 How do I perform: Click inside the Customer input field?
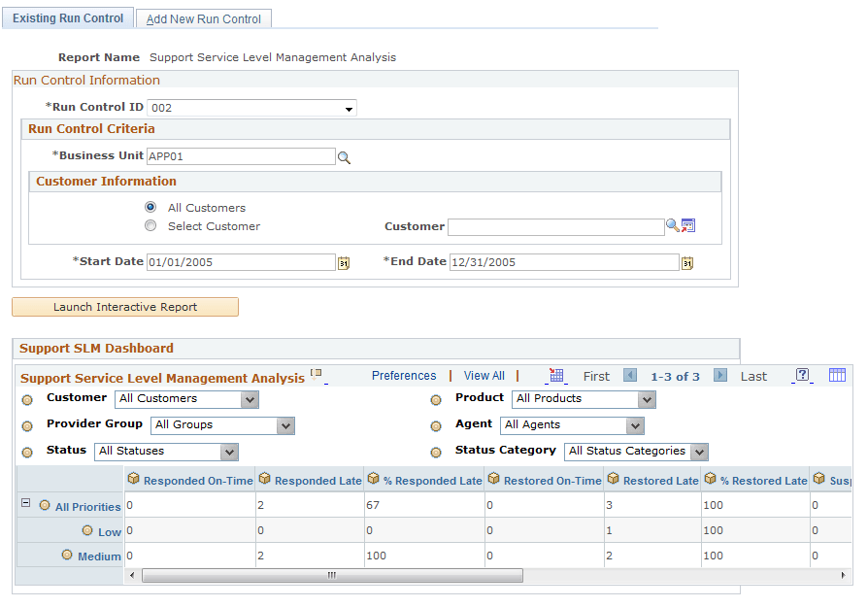(x=556, y=225)
